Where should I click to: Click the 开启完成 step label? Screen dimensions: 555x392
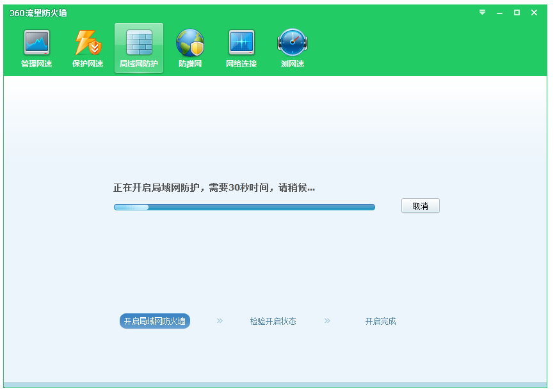pyautogui.click(x=380, y=321)
